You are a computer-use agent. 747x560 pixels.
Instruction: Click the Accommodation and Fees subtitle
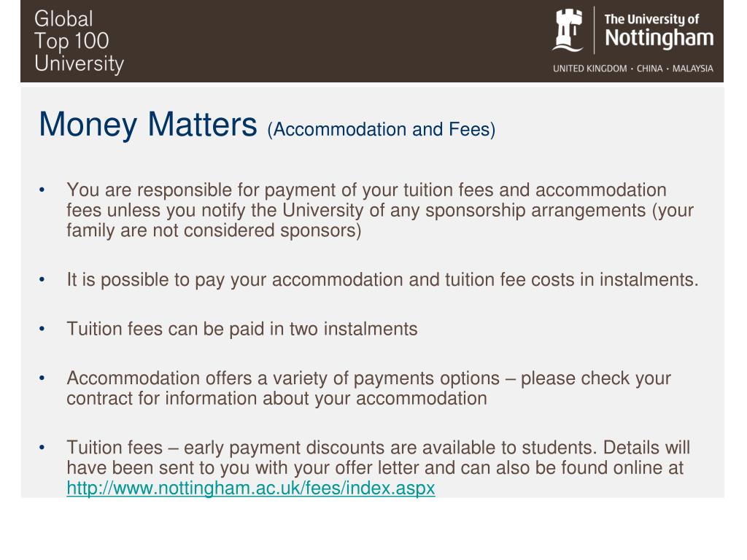382,130
